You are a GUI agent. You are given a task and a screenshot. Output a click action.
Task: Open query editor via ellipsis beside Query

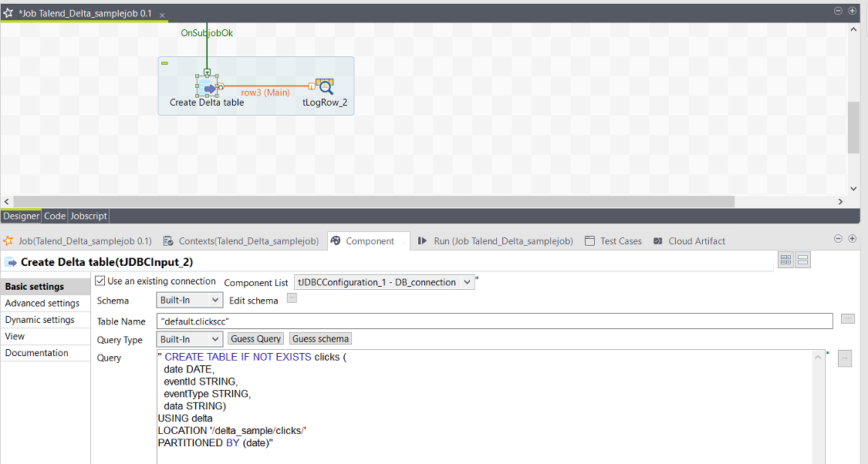844,358
